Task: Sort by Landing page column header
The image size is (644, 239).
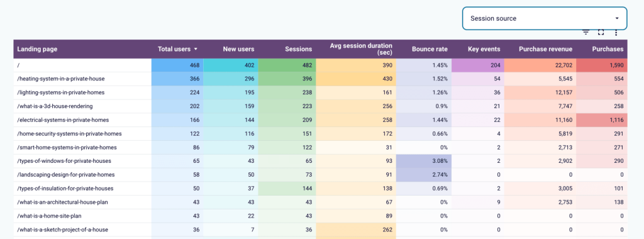Action: coord(37,49)
